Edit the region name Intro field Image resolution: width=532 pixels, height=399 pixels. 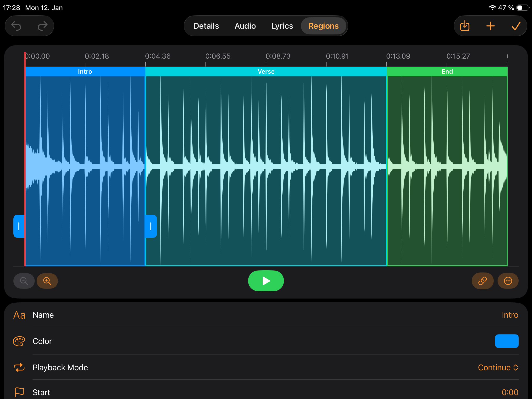click(x=510, y=315)
